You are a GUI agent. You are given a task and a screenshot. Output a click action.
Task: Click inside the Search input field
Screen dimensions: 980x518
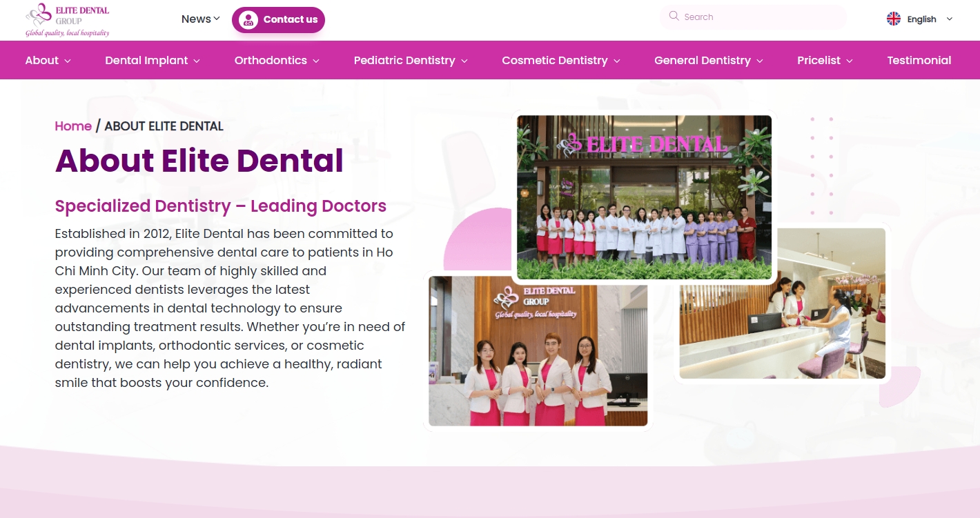[x=752, y=17]
